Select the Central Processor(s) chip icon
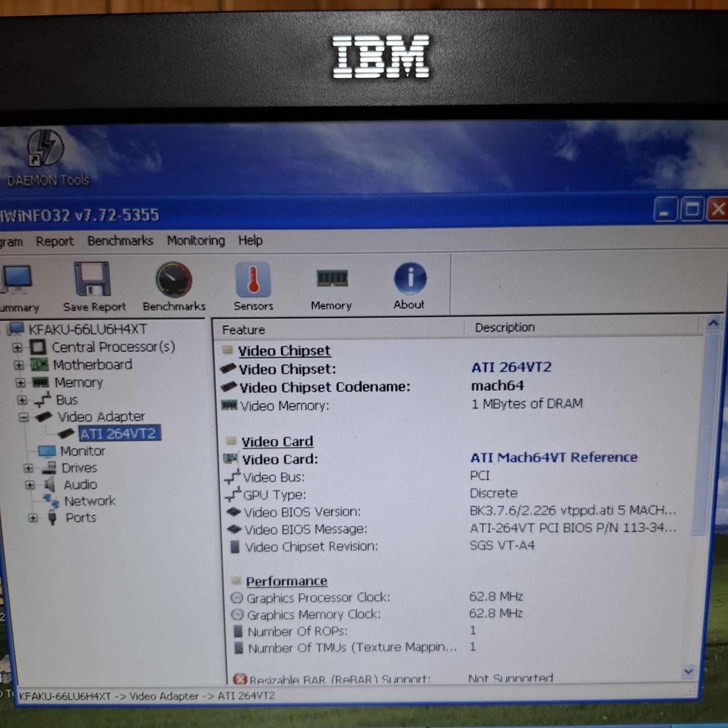Viewport: 728px width, 728px height. [38, 347]
